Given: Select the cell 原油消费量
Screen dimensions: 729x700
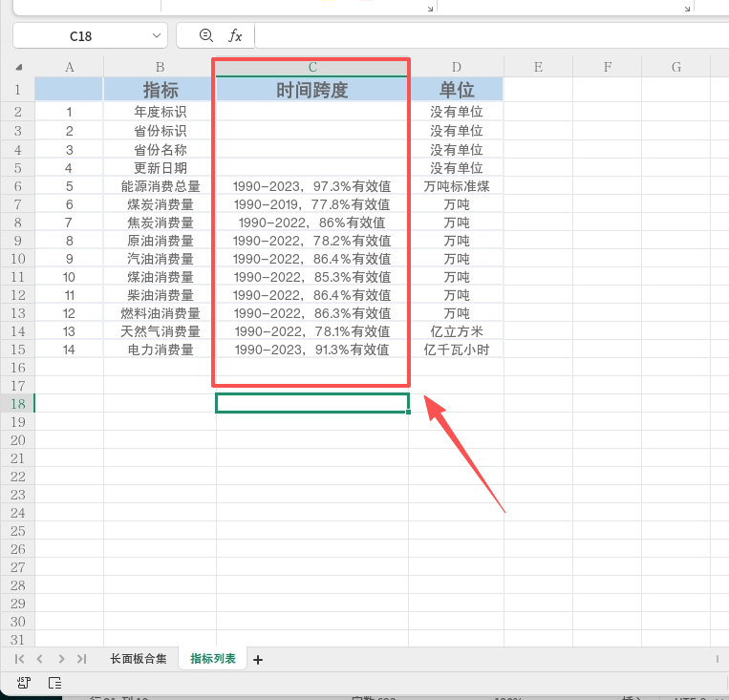Looking at the screenshot, I should 160,241.
